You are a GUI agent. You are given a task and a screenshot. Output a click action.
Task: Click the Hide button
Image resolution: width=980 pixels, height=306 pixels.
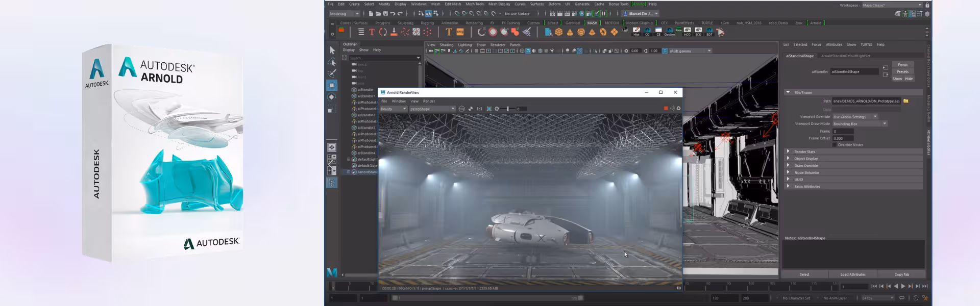click(x=909, y=79)
